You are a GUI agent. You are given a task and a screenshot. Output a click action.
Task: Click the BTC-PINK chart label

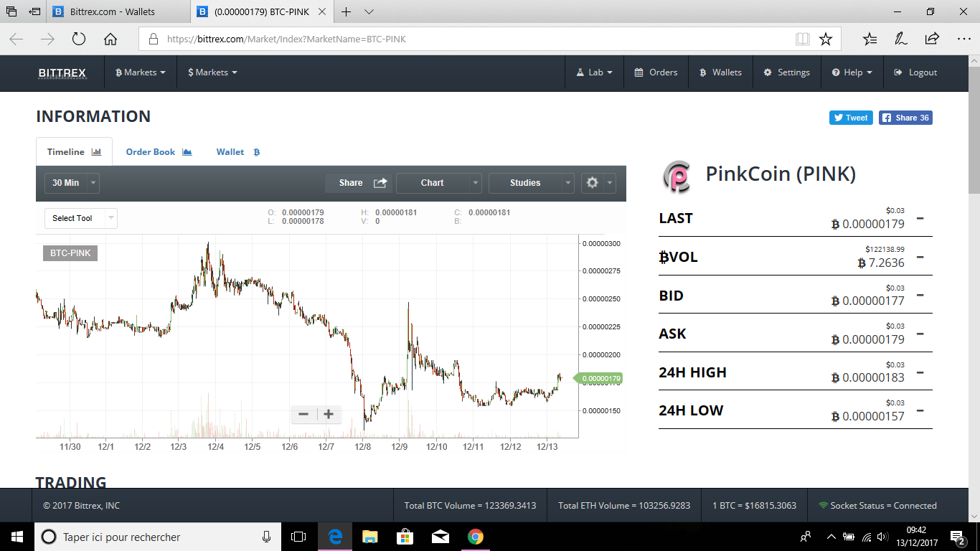pos(70,253)
